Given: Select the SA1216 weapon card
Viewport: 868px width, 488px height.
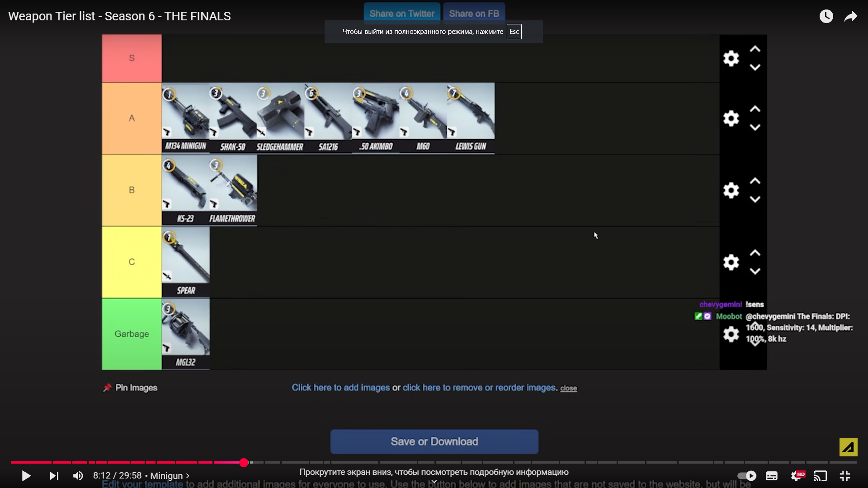Looking at the screenshot, I should click(x=328, y=118).
